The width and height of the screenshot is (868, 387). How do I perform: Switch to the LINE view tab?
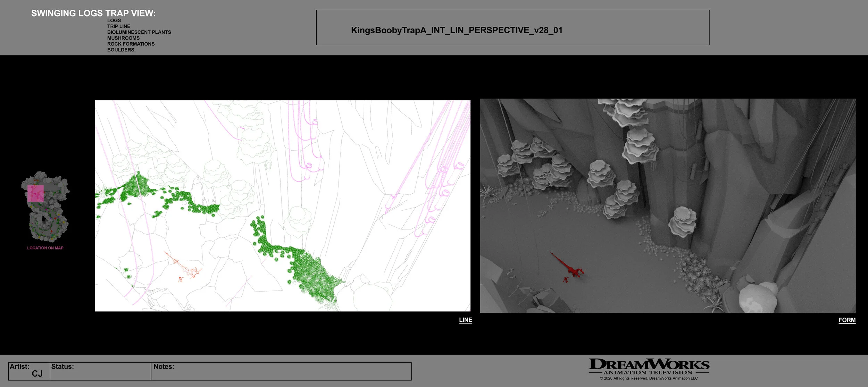point(465,320)
